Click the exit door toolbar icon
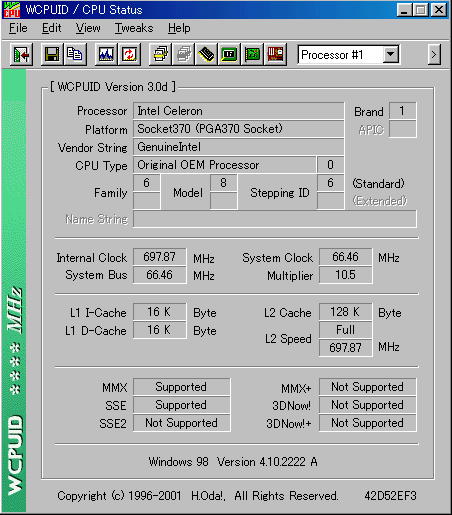This screenshot has width=452, height=515. (x=21, y=54)
